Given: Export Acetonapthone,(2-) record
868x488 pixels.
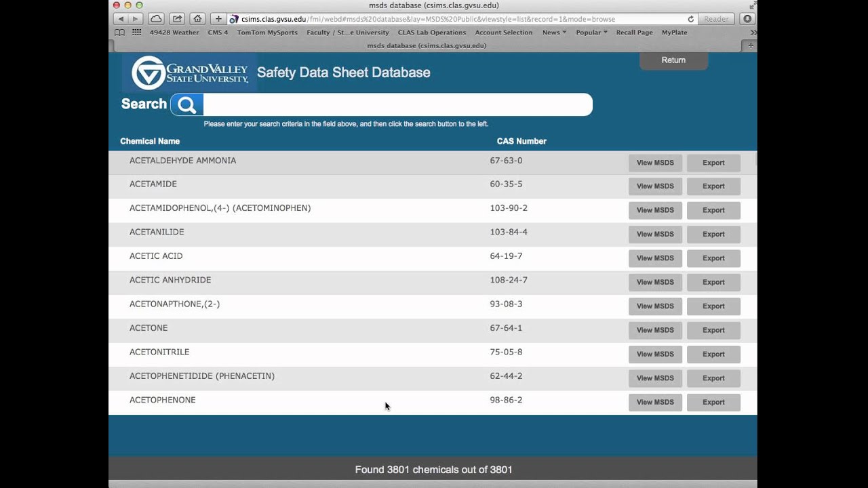Looking at the screenshot, I should tap(713, 306).
